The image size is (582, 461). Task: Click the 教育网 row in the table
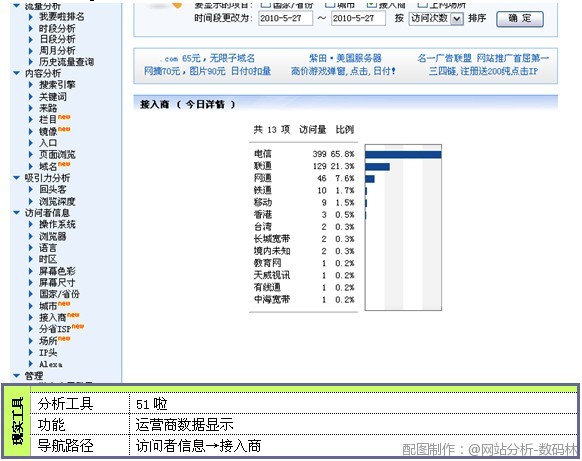[x=304, y=263]
